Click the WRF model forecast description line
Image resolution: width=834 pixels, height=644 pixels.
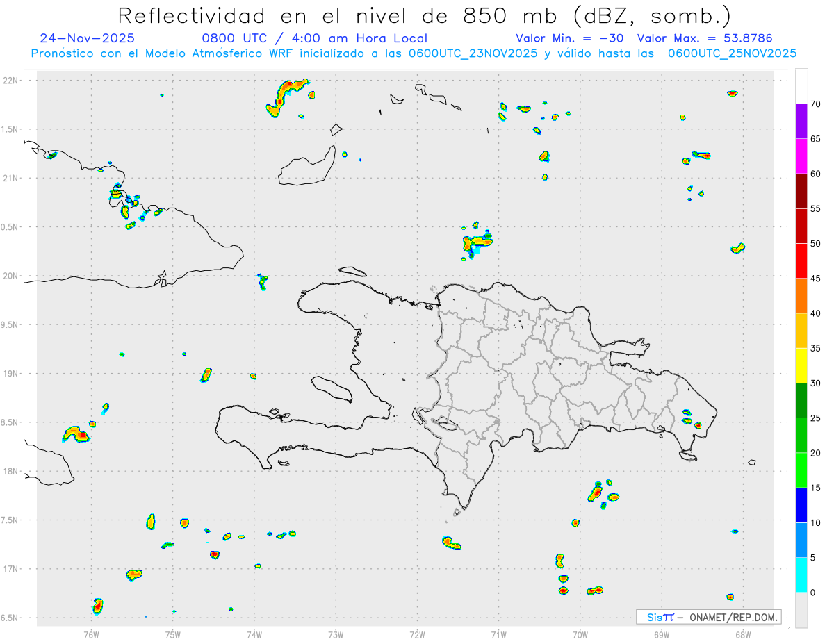click(414, 53)
